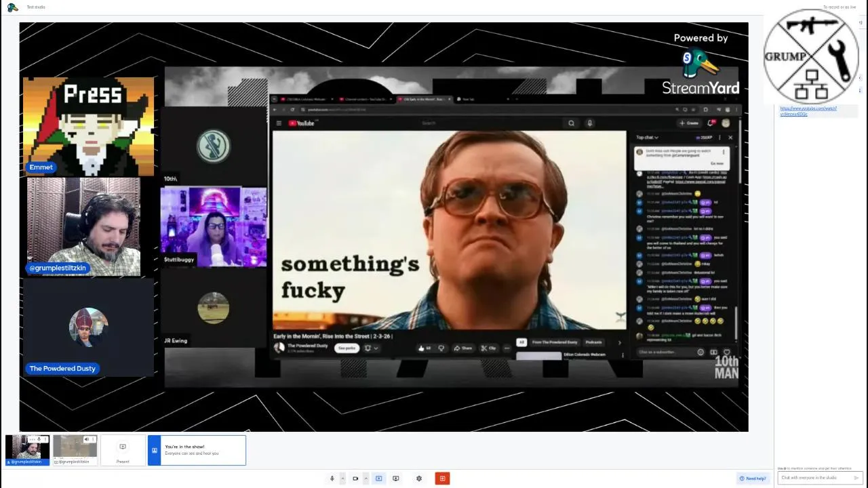This screenshot has height=488, width=868.
Task: Click the heart reaction icon in chat
Action: pyautogui.click(x=727, y=352)
